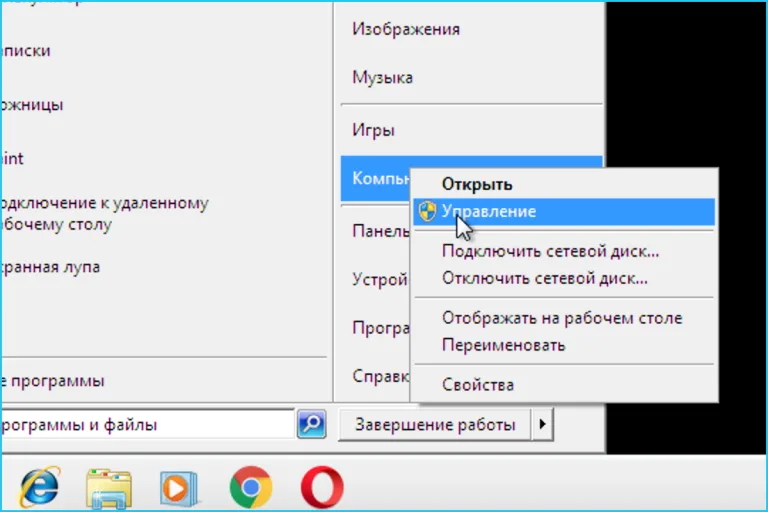Open Игры in the Start menu
This screenshot has height=512, width=768.
coord(471,130)
